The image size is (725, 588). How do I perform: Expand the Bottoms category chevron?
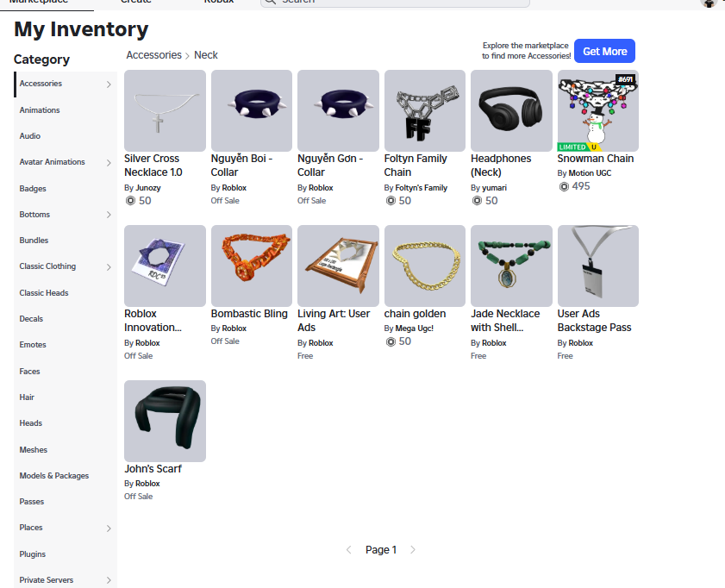click(x=109, y=215)
